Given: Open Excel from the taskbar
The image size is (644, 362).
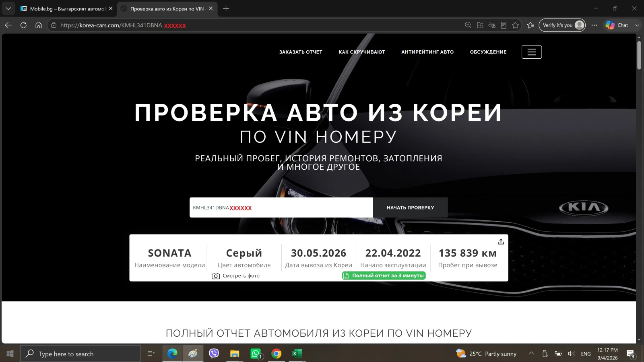Looking at the screenshot, I should (x=297, y=354).
